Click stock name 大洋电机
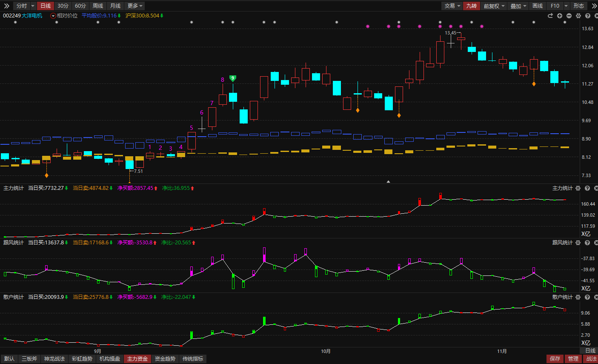This screenshot has height=364, width=598. pos(32,16)
